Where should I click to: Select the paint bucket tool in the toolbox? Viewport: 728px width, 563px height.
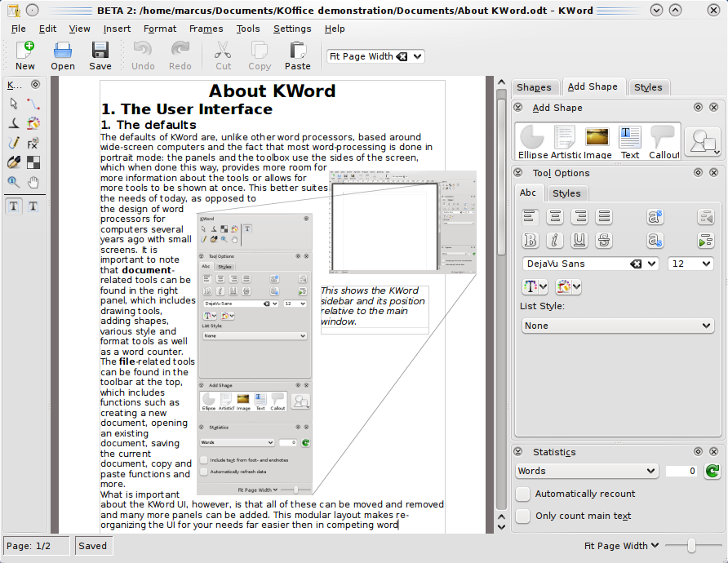coord(33,123)
